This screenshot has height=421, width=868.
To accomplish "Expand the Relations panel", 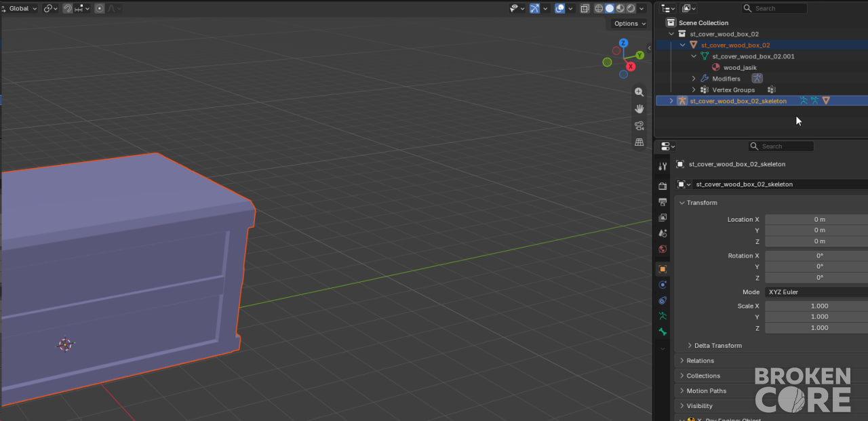I will pos(701,361).
